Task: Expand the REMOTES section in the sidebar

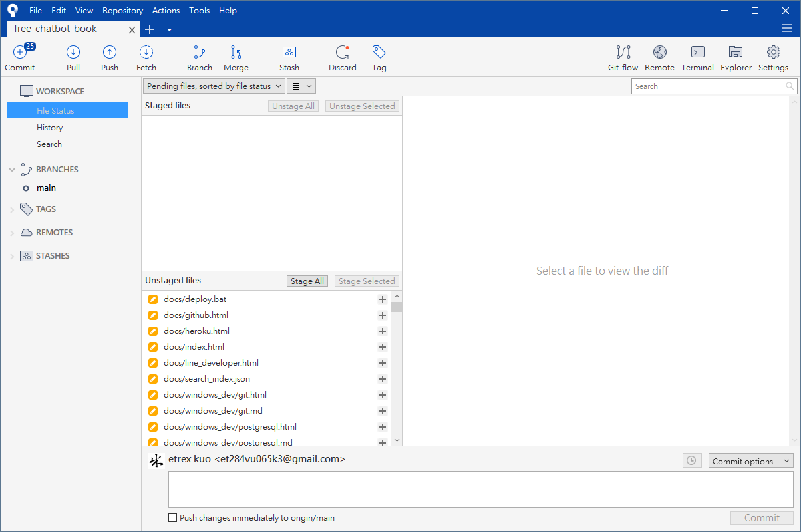Action: (12, 232)
